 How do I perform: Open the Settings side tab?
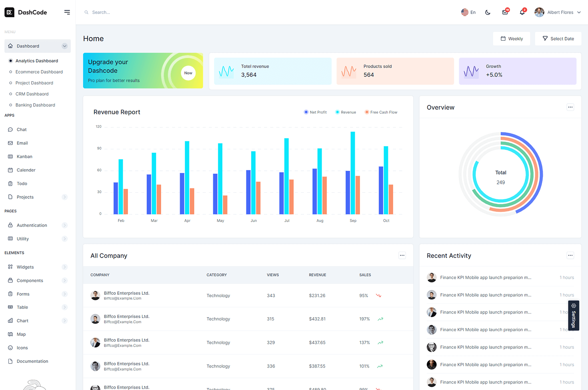574,315
